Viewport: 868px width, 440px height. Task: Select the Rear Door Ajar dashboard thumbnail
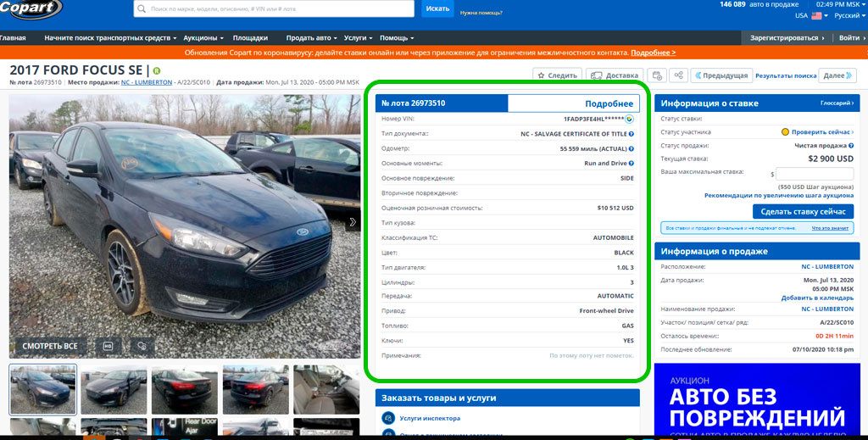pyautogui.click(x=184, y=426)
